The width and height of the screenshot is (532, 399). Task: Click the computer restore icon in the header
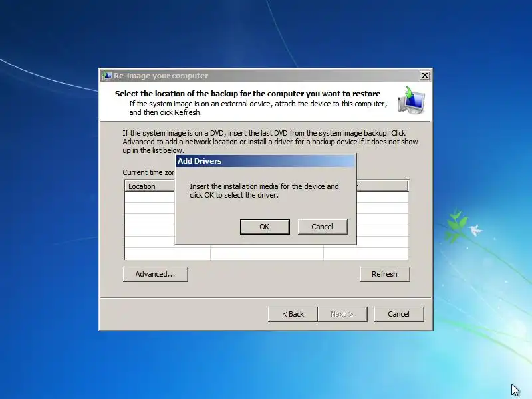412,100
